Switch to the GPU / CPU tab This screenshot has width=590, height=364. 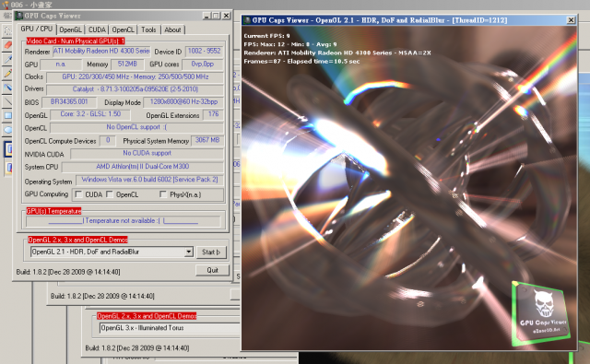[37, 29]
